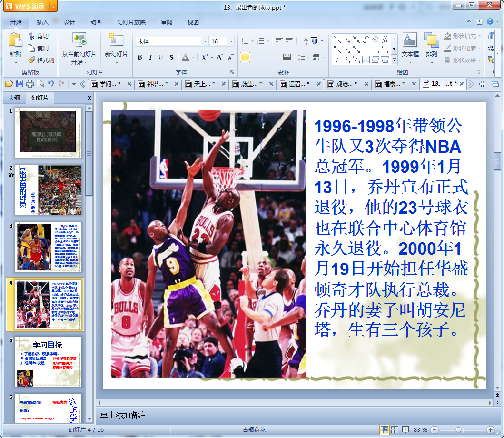The image size is (504, 438).
Task: Undo the last action
Action: pyautogui.click(x=51, y=84)
